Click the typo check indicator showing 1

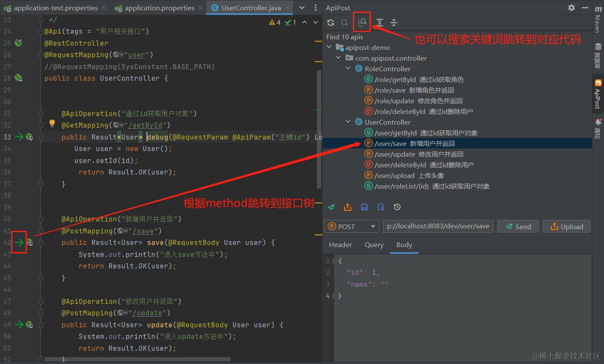(x=290, y=22)
